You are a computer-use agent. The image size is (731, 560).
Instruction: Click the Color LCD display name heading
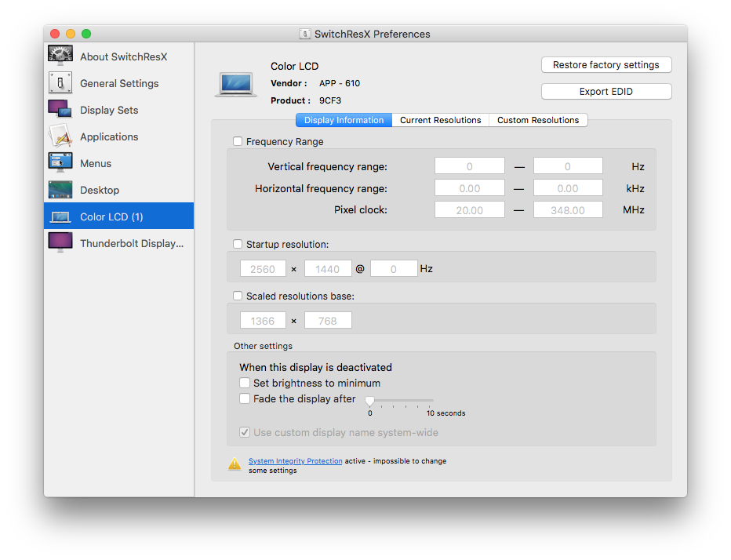point(295,66)
